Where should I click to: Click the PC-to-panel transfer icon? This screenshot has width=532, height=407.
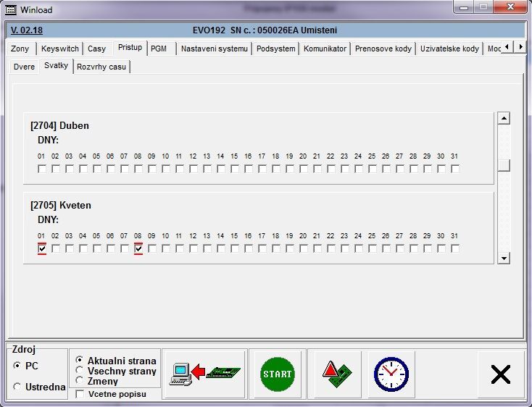tap(204, 374)
